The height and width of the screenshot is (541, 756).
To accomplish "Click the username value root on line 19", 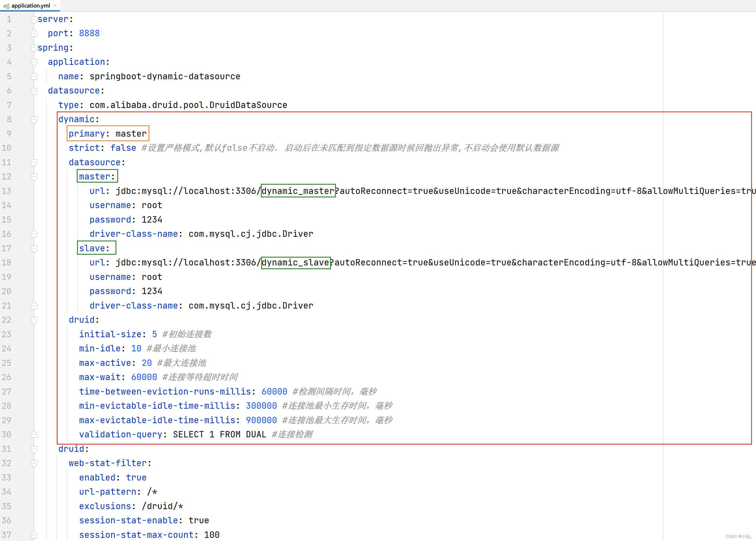I will 152,277.
